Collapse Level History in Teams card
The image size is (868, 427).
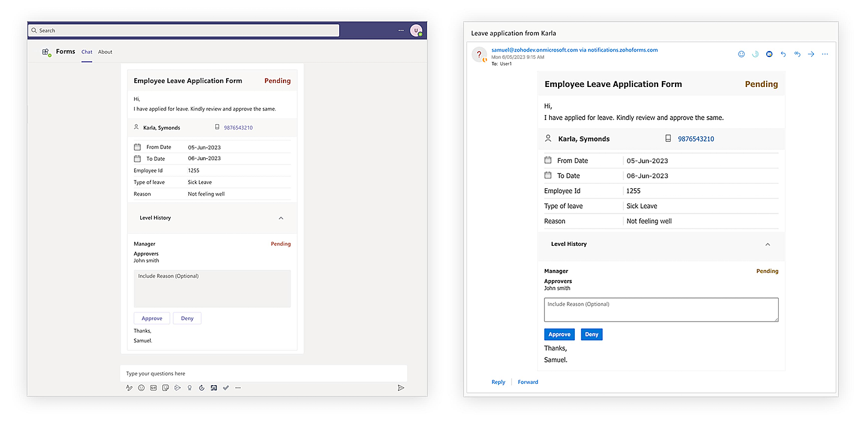click(x=281, y=218)
